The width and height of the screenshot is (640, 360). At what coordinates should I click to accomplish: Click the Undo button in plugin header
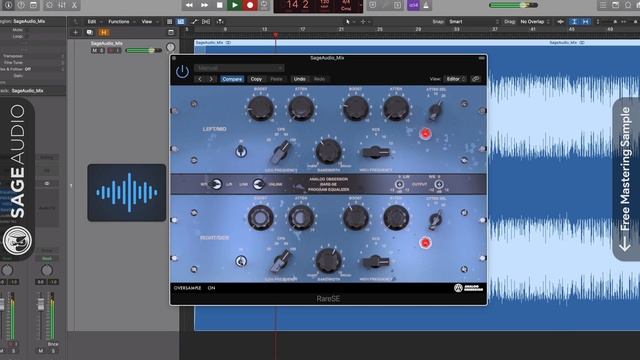click(300, 79)
